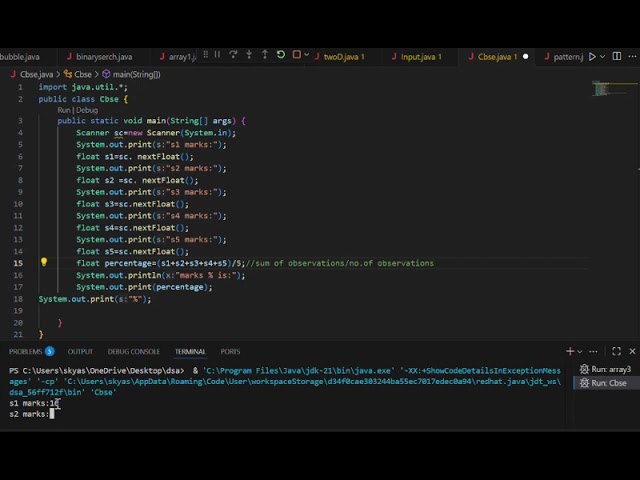Switch to the pattern java tab
Screen dimensions: 640x480
[x=564, y=57]
